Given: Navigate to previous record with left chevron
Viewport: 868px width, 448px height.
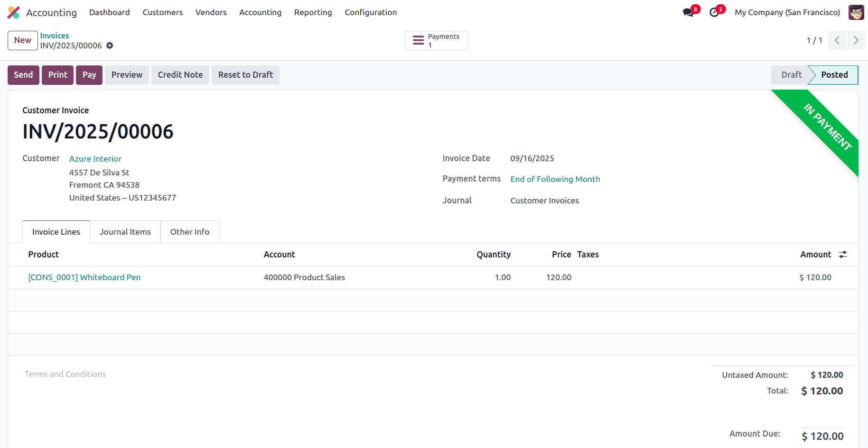Looking at the screenshot, I should click(x=837, y=40).
